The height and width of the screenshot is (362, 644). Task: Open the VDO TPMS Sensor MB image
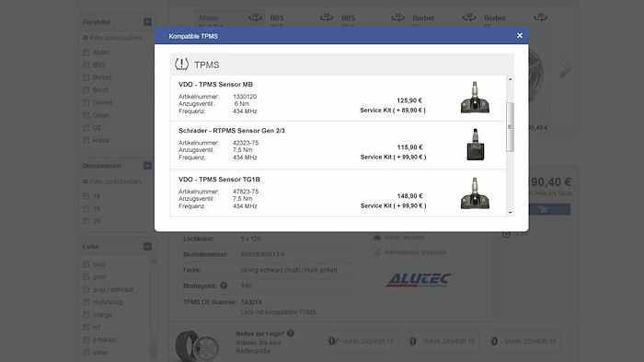click(x=475, y=98)
